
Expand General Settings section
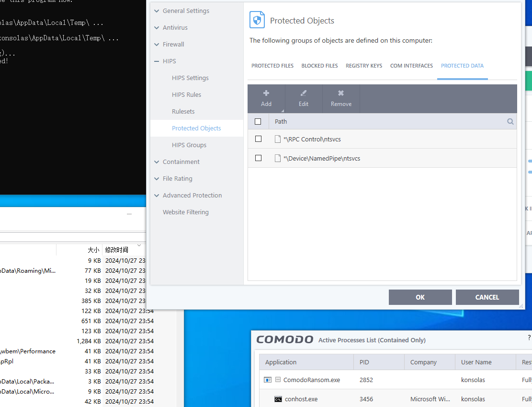pyautogui.click(x=157, y=11)
